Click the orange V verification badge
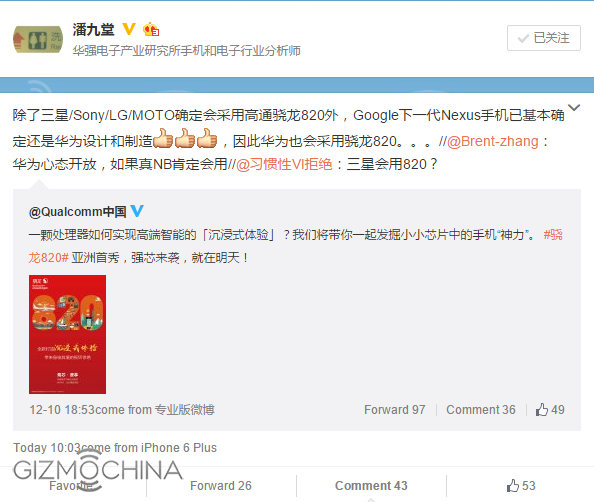Image resolution: width=594 pixels, height=502 pixels. pyautogui.click(x=129, y=29)
